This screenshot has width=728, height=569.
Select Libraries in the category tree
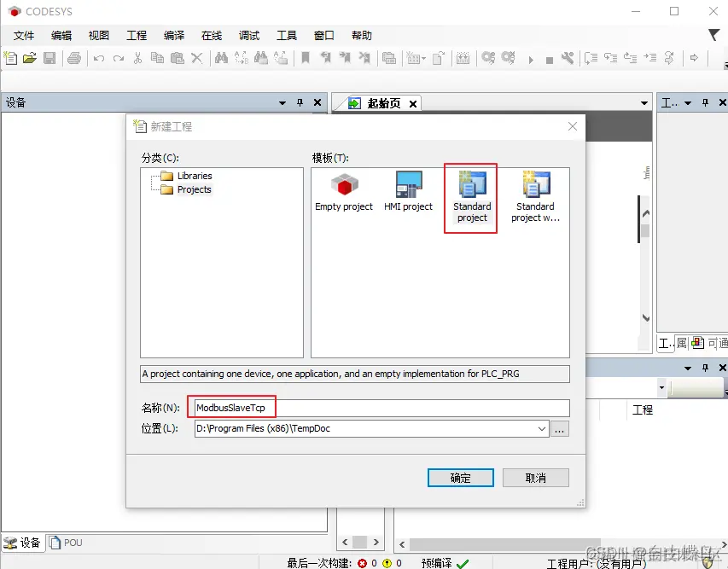[x=195, y=176]
